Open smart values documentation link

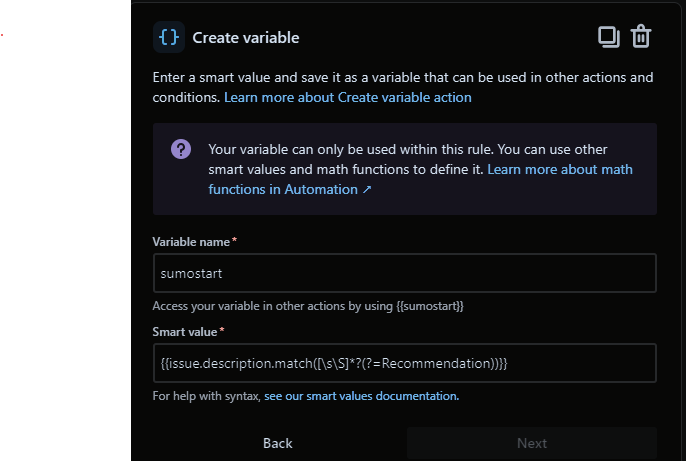[361, 396]
